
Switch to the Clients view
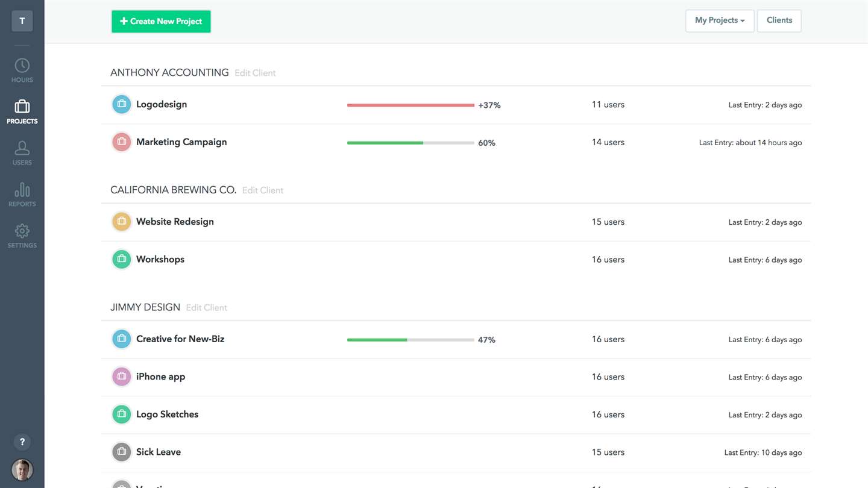(779, 20)
